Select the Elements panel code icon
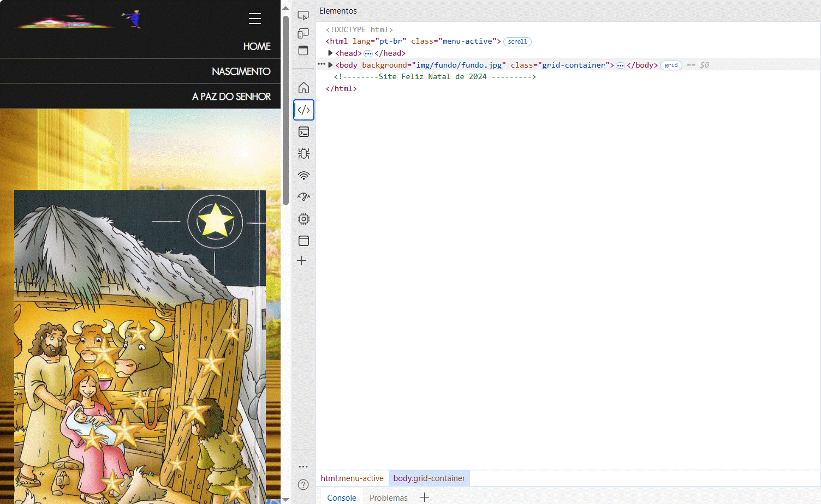This screenshot has height=504, width=821. tap(304, 110)
